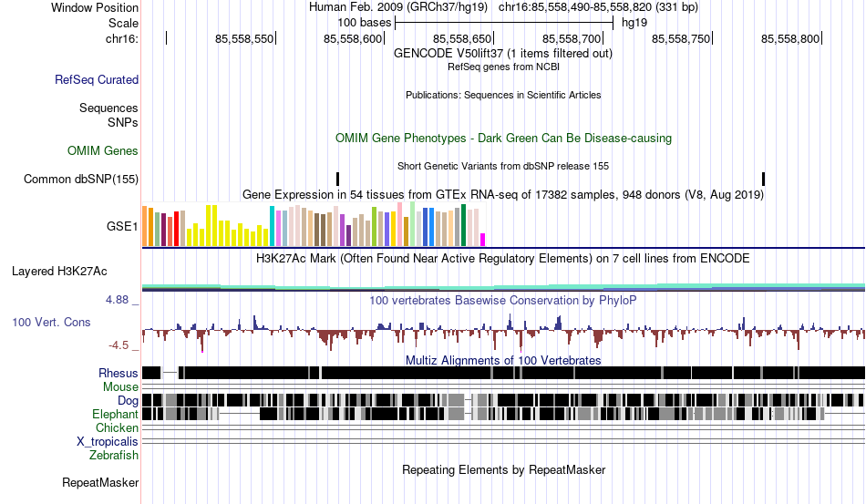Select the Common dbSNP(155) track label
The image size is (866, 504).
[81, 179]
